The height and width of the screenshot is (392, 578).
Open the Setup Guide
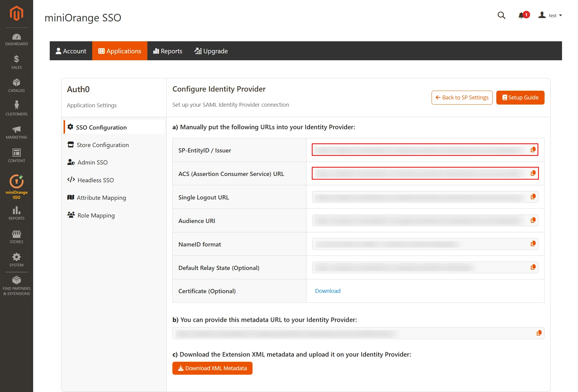pos(520,97)
